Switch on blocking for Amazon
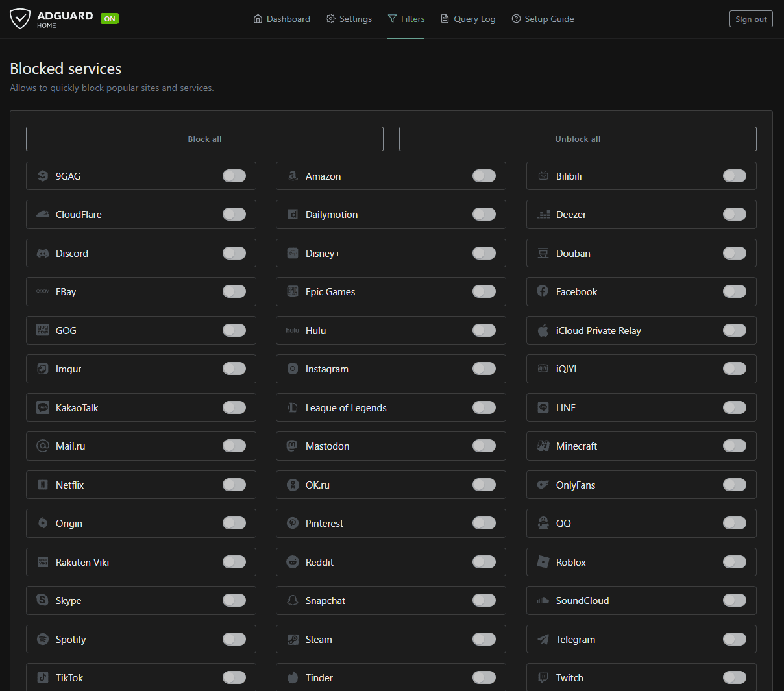Image resolution: width=784 pixels, height=691 pixels. point(484,176)
